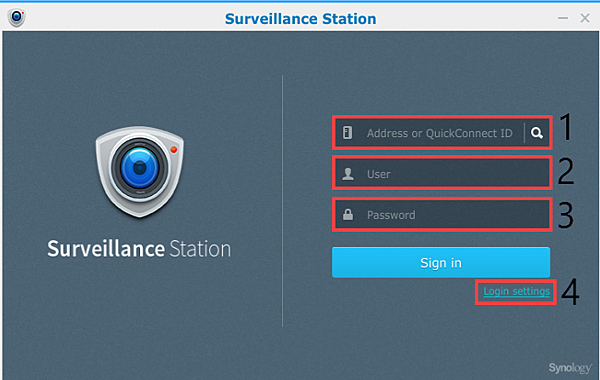Minimize the Surveillance Station window
Viewport: 600px width, 380px height.
coord(562,18)
